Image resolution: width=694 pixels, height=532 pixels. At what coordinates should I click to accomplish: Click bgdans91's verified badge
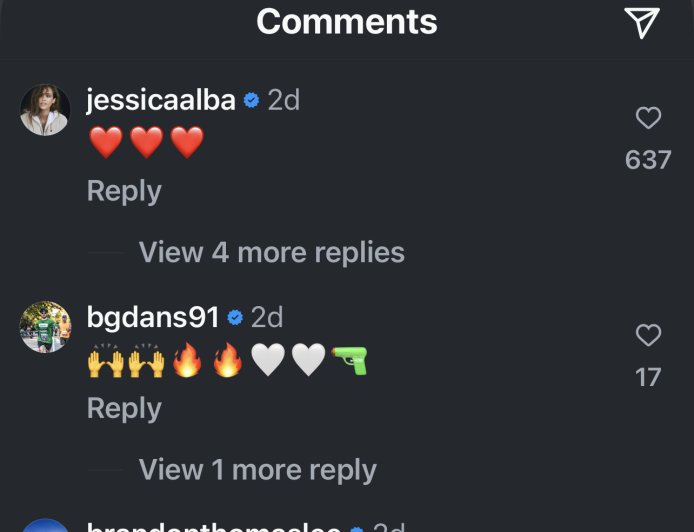pos(235,318)
